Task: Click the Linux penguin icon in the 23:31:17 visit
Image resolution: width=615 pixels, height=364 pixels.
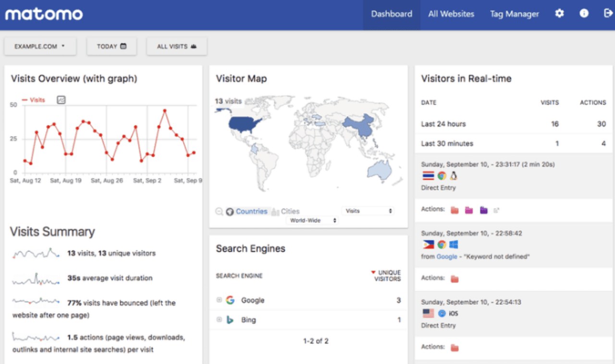Action: point(454,176)
